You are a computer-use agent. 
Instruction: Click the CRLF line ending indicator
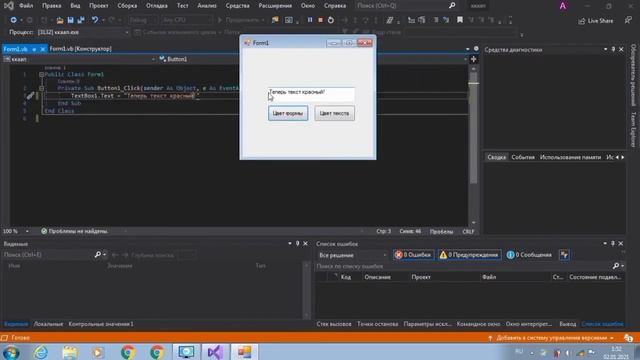468,231
